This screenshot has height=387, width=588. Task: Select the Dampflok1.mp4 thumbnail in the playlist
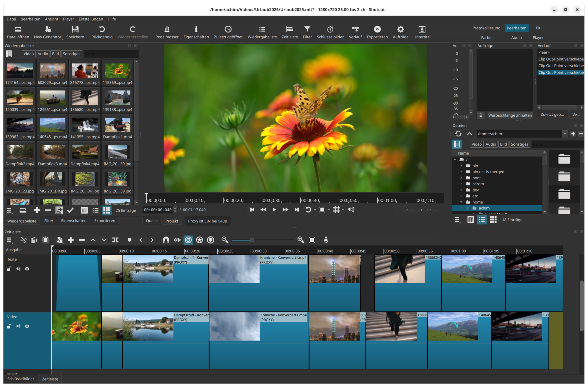[x=117, y=128]
